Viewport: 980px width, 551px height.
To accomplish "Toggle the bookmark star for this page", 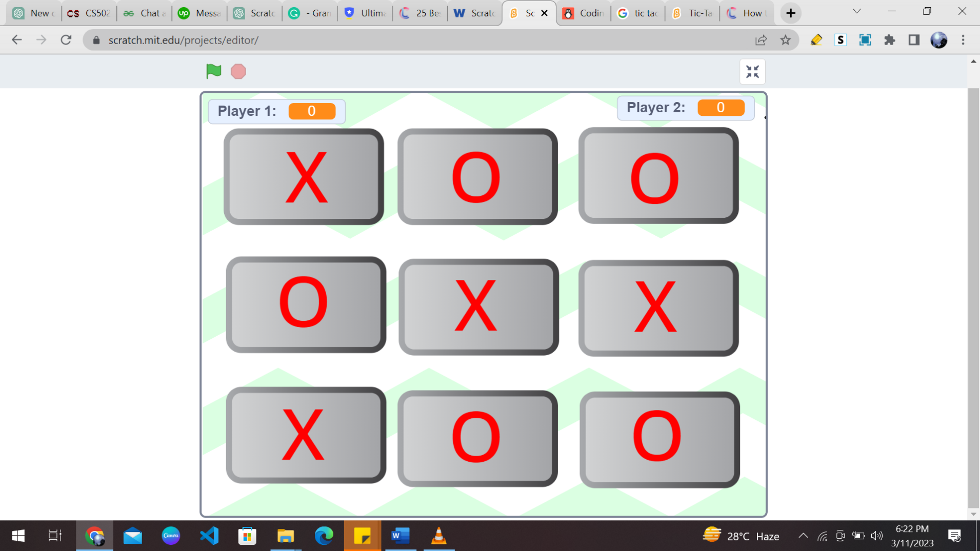I will coord(786,39).
